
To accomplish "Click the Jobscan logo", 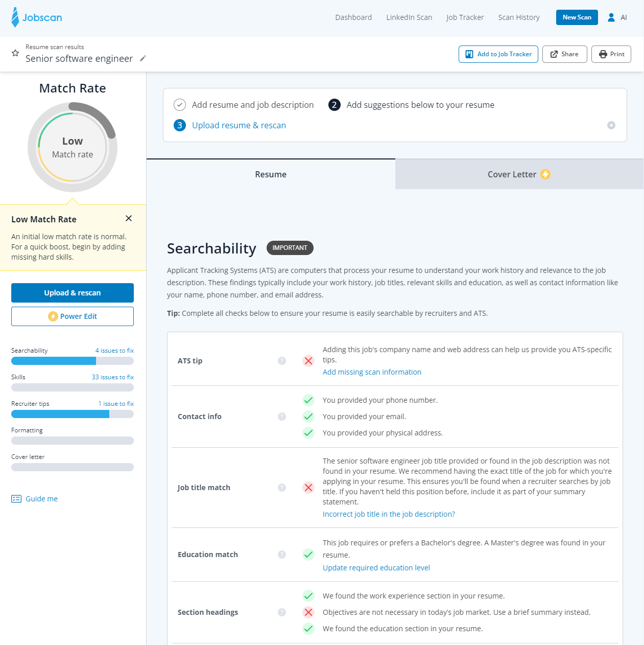I will tap(36, 17).
